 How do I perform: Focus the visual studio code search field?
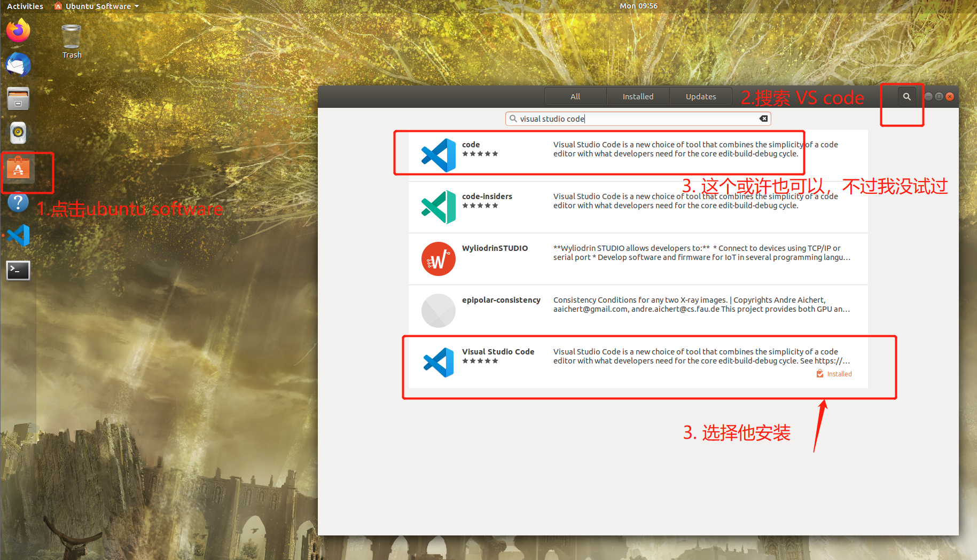click(x=638, y=119)
